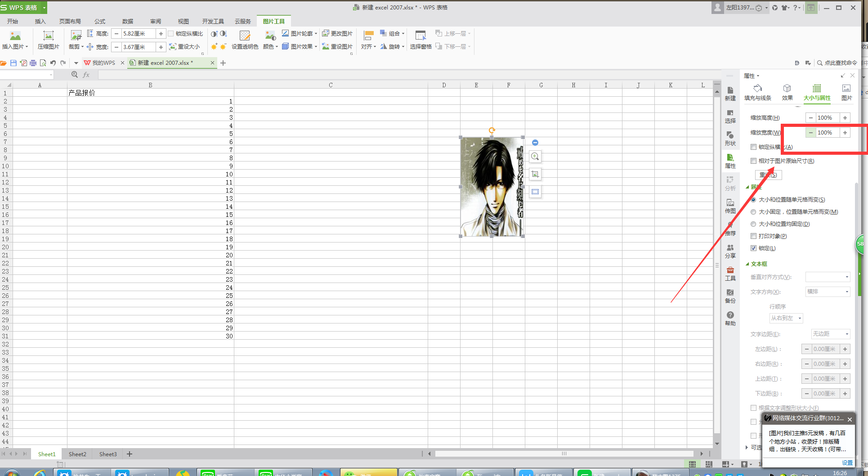Open the 颜色 color adjustment tool
This screenshot has width=868, height=476.
point(270,40)
